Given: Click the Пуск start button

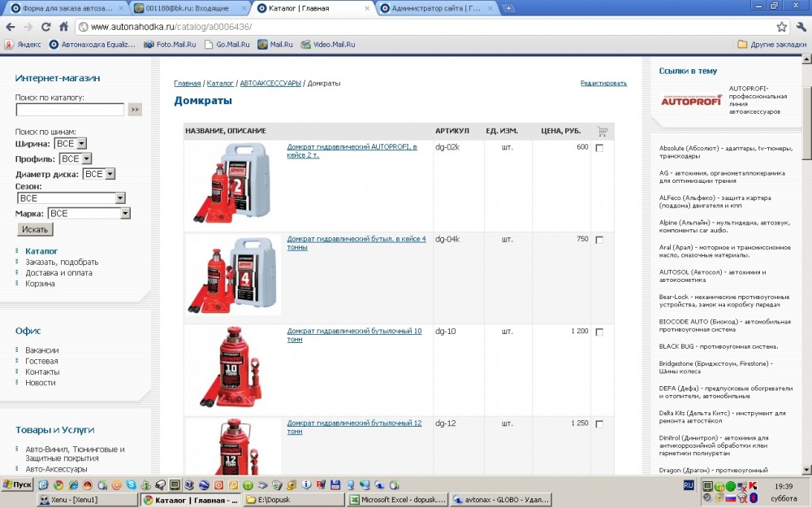Looking at the screenshot, I should pos(18,484).
